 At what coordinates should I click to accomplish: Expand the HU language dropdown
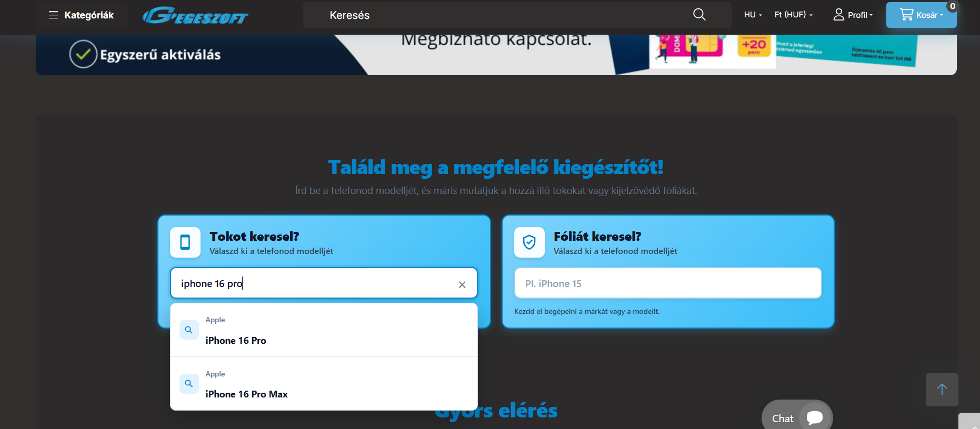[x=753, y=15]
